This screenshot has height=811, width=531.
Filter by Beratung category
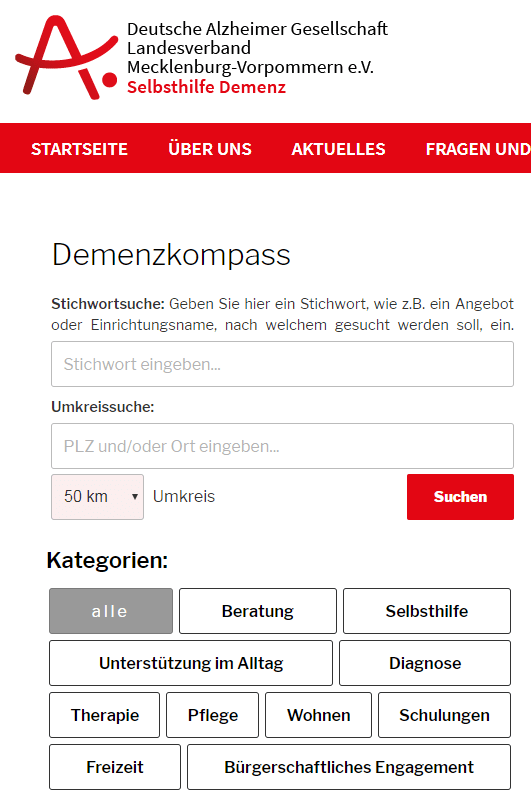[x=257, y=611]
